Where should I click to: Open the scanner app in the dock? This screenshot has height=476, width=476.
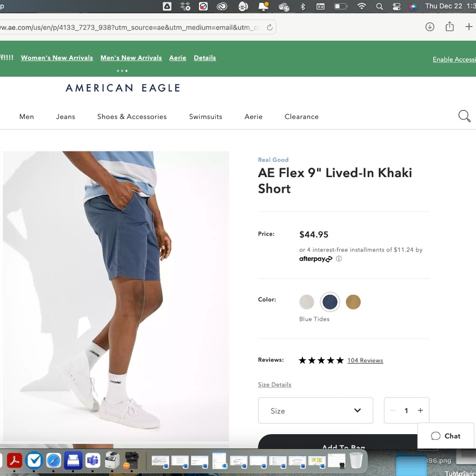(x=73, y=460)
